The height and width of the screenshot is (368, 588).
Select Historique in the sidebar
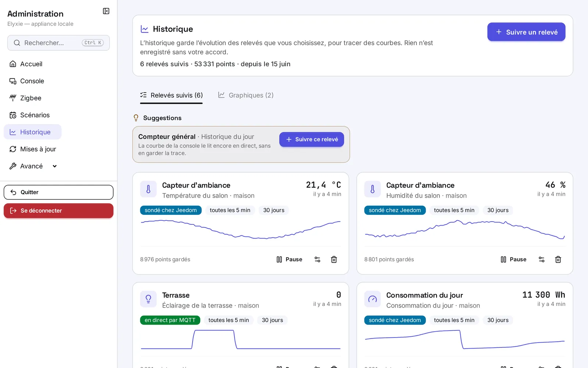coord(32,132)
